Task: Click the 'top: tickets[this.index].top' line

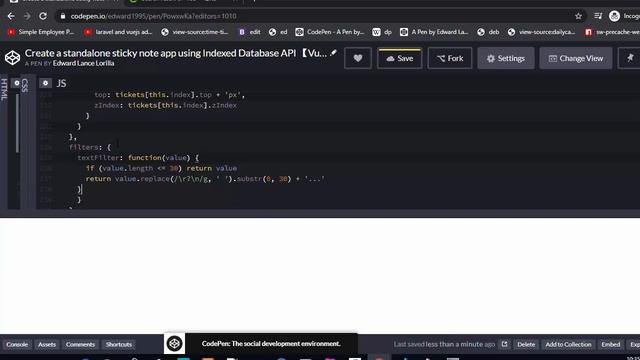Action: coord(169,95)
